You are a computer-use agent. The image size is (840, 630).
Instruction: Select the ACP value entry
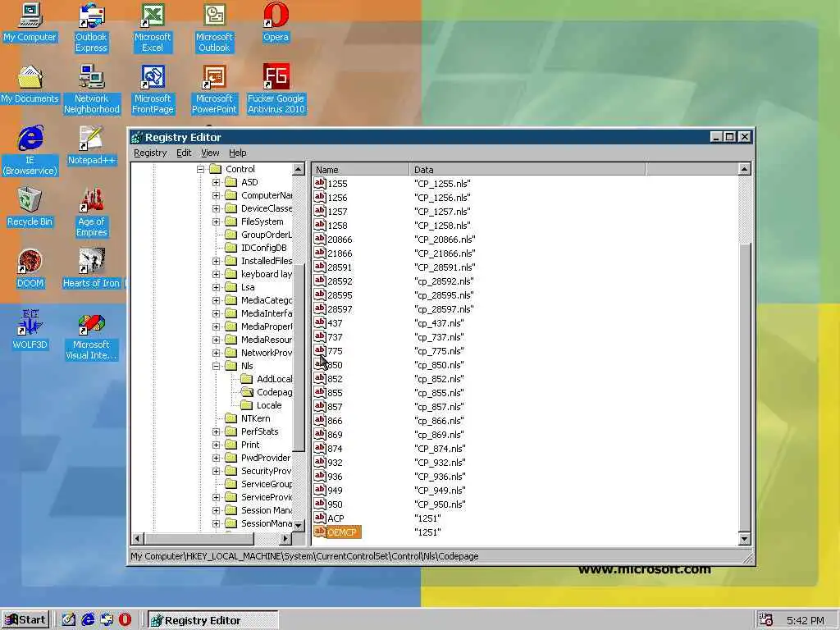click(336, 518)
